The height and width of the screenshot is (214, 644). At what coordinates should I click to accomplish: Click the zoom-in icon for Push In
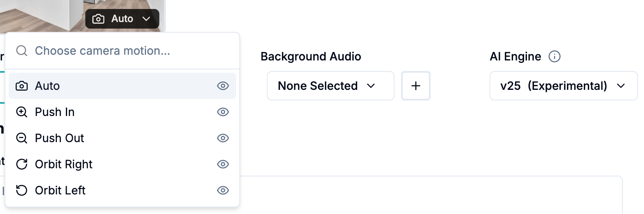tap(22, 112)
